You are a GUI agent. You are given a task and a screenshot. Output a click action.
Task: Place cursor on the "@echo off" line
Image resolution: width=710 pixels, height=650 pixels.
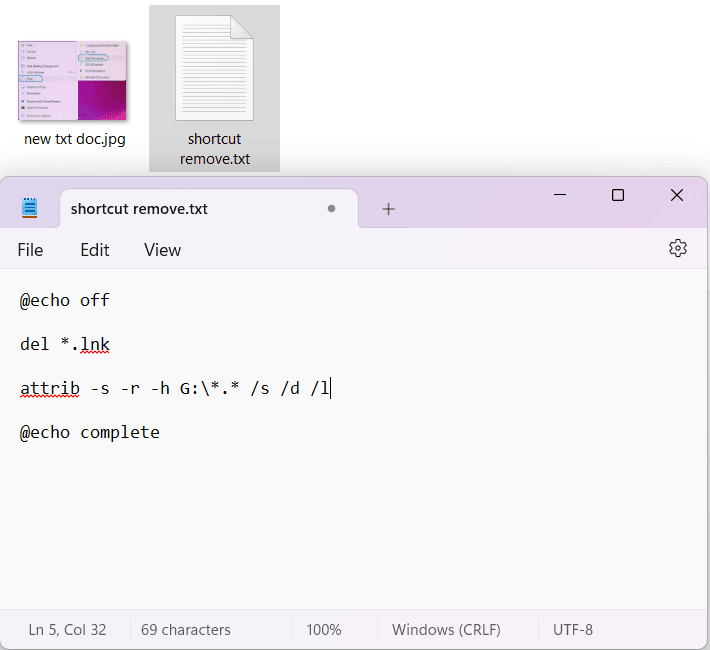pyautogui.click(x=65, y=300)
